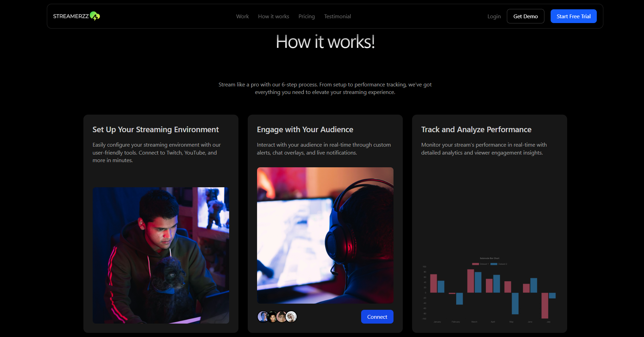Click Start Free Trial button
This screenshot has width=644, height=337.
[573, 16]
